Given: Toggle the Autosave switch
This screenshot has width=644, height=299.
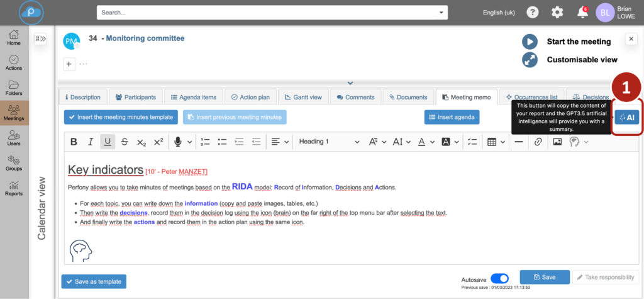Looking at the screenshot, I should tap(499, 278).
